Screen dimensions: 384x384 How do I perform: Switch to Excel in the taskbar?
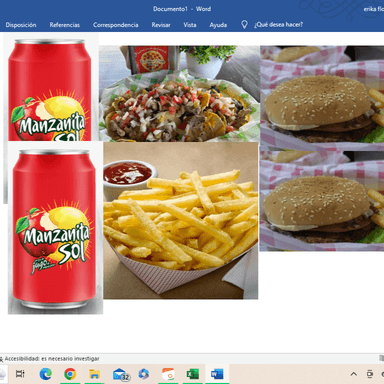(x=193, y=374)
